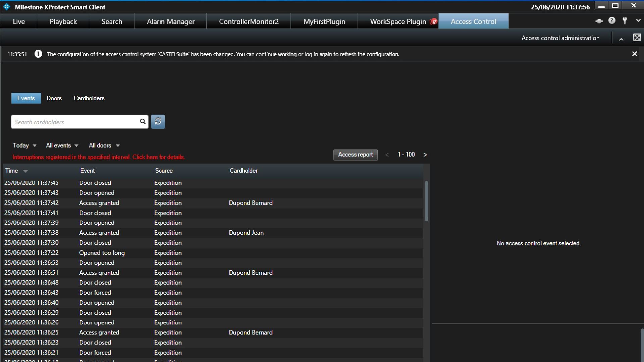Go to previous page of events
This screenshot has height=362, width=644.
coord(387,155)
